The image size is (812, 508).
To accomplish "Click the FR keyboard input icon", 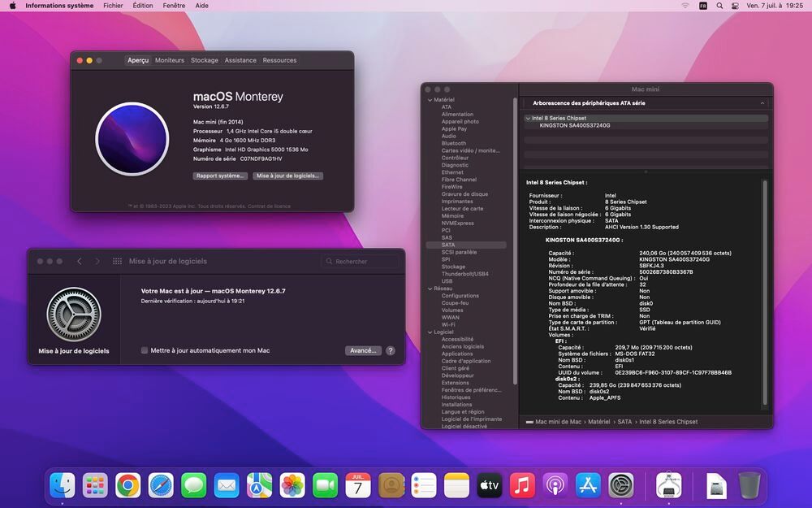I will click(x=702, y=6).
